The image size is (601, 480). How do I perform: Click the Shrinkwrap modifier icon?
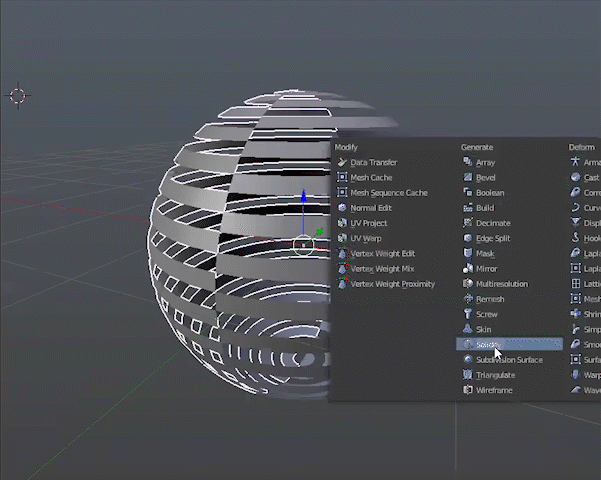coord(575,314)
